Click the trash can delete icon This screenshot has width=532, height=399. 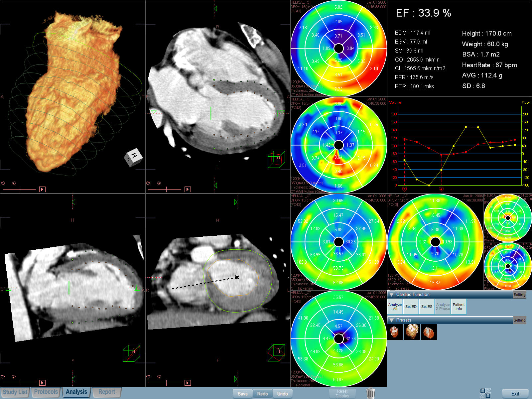click(x=371, y=393)
